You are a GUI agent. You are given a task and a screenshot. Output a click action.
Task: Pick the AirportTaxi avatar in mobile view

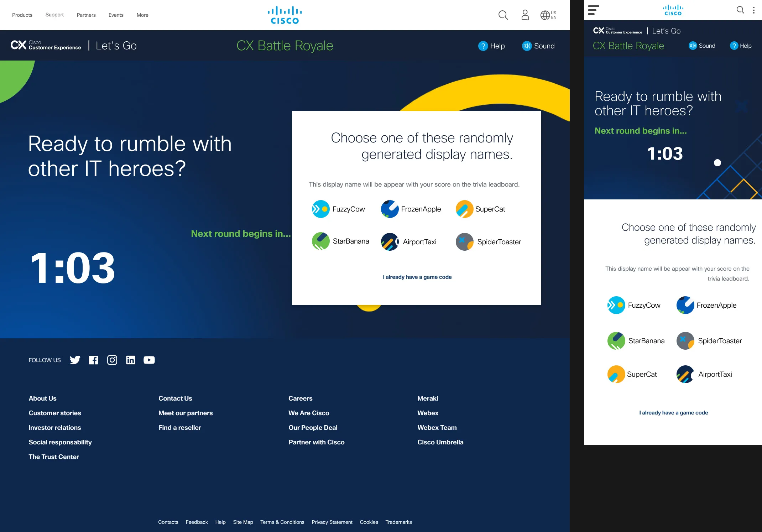point(685,374)
